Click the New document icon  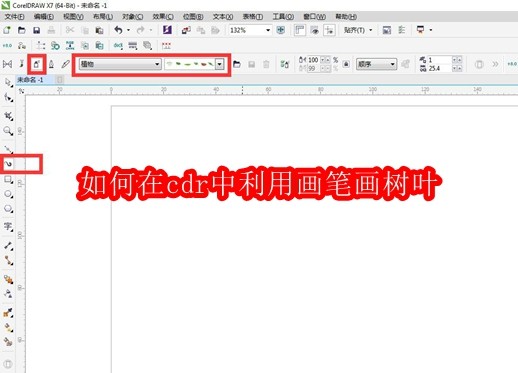coord(7,30)
